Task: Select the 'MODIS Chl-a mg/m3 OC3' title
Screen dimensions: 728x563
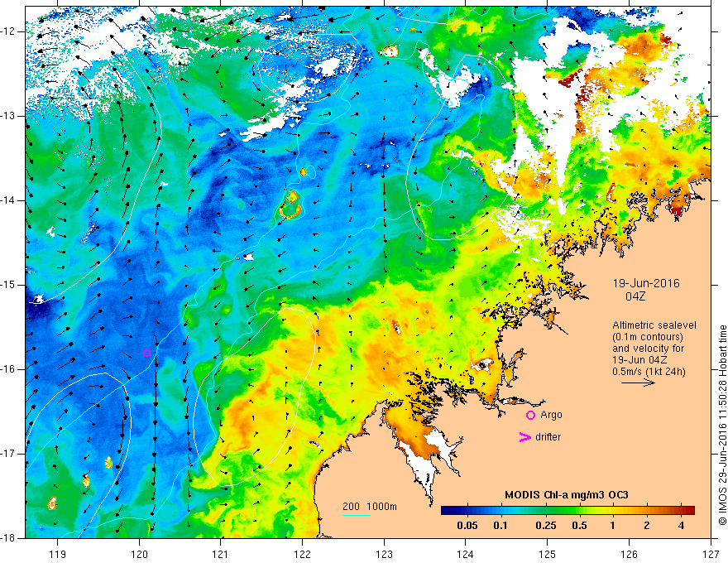Action: pyautogui.click(x=567, y=495)
